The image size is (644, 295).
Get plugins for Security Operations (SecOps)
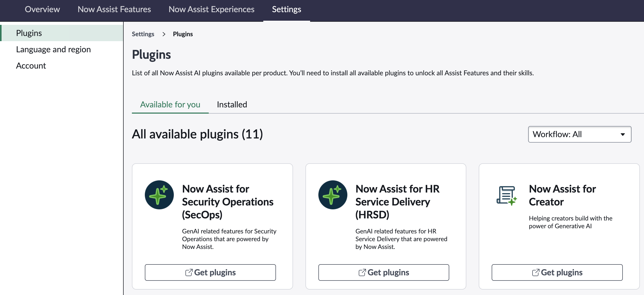point(210,272)
